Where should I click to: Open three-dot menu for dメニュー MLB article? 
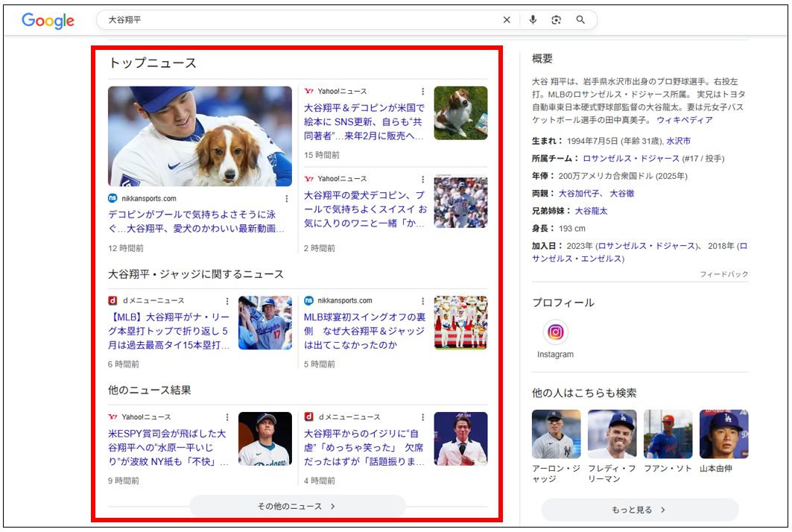point(227,301)
